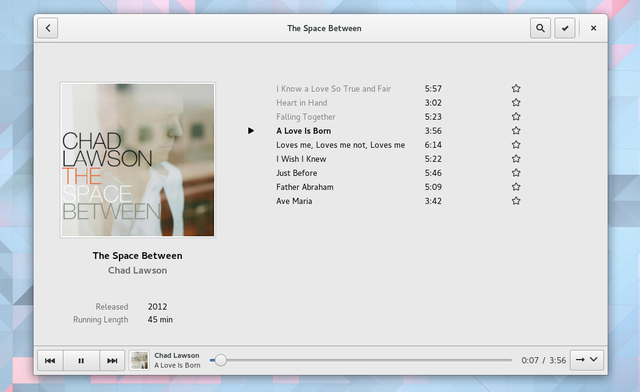Star the Ave Maria track
Screen dimensions: 640x392
coord(516,201)
